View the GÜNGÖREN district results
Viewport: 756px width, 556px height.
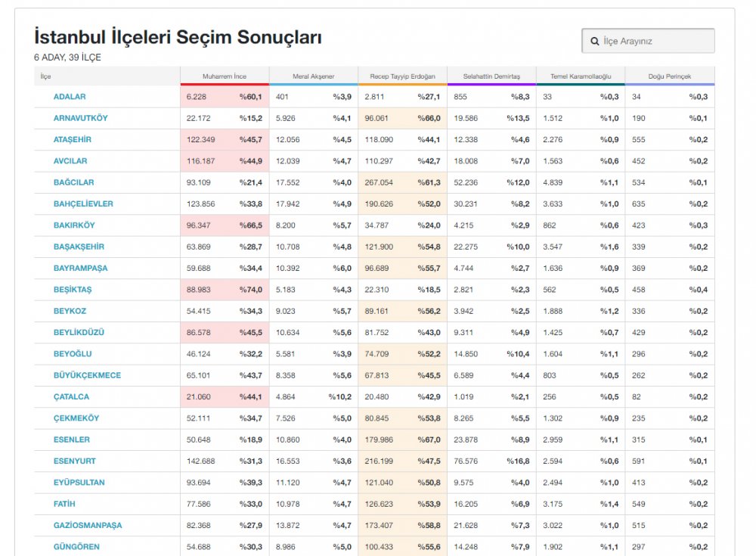[x=76, y=547]
